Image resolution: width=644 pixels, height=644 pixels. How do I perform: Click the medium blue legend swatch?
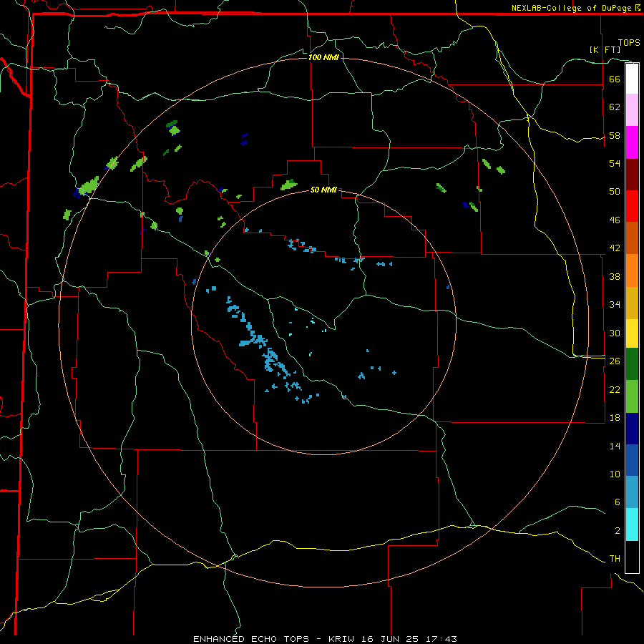pyautogui.click(x=632, y=460)
